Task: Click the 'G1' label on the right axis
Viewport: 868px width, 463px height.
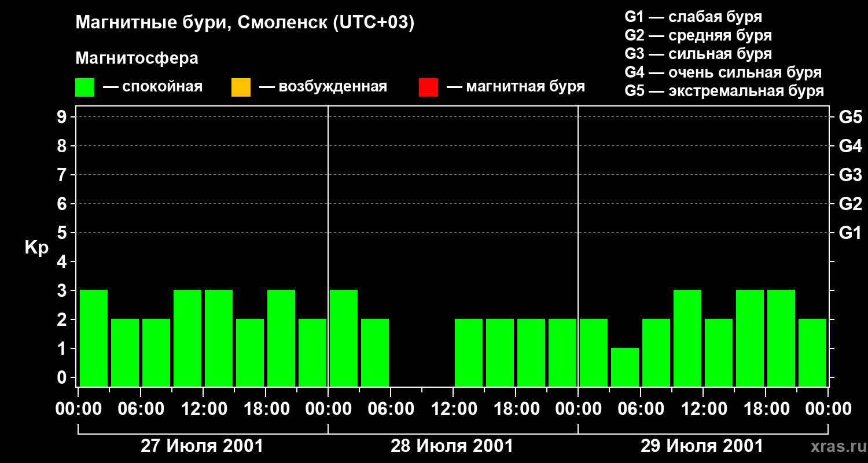Action: coord(850,233)
